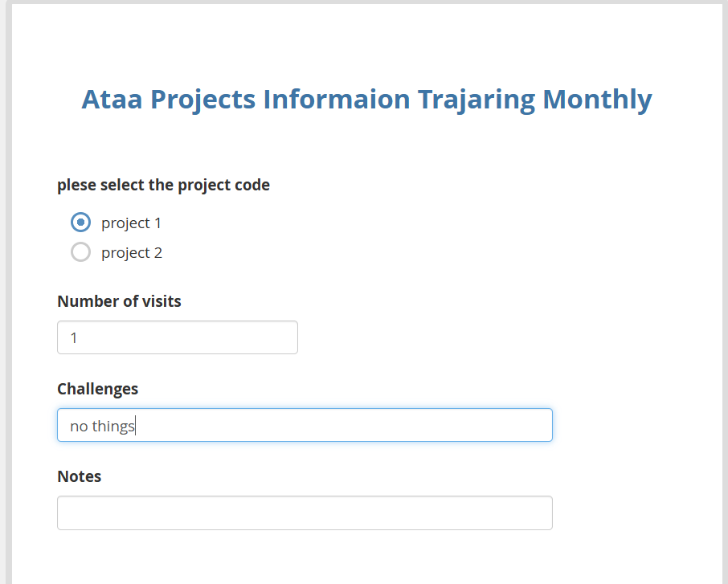The height and width of the screenshot is (584, 728).
Task: Click the "project 1" option label
Action: pyautogui.click(x=131, y=223)
